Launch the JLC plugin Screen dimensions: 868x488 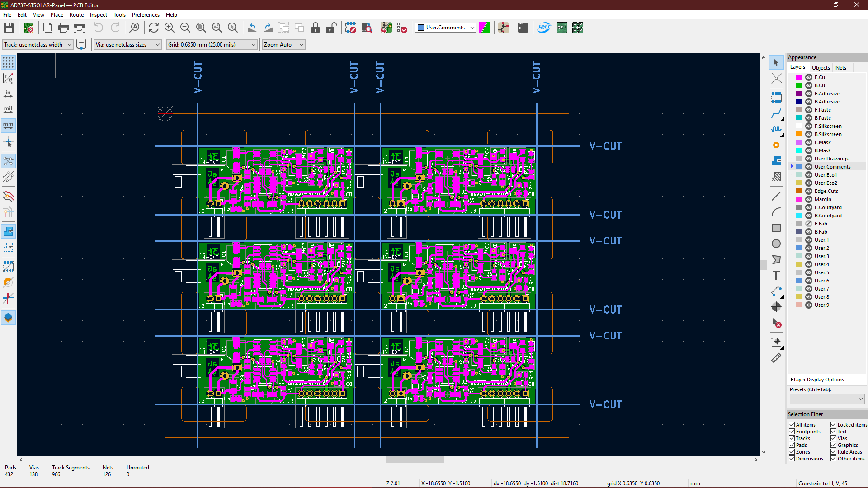point(544,28)
